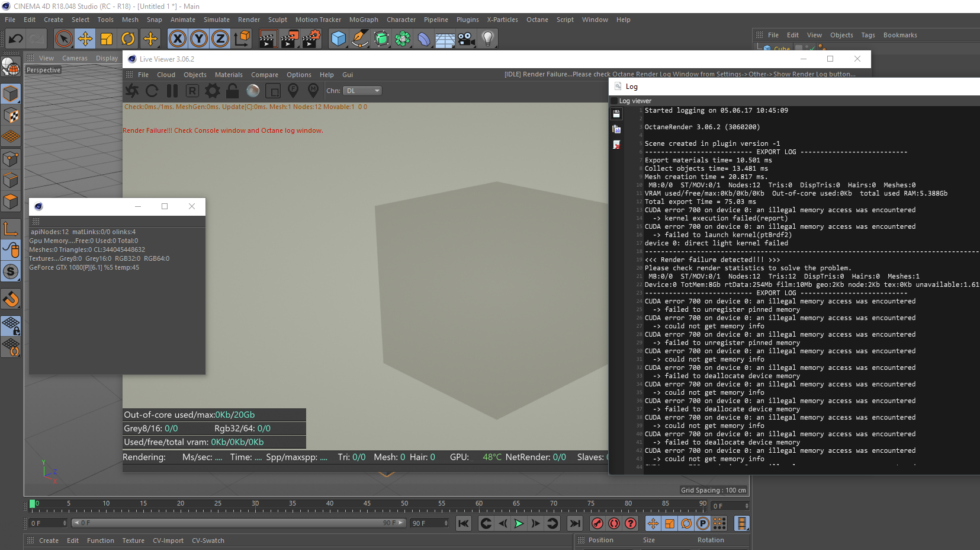Switch to Points mode
This screenshot has height=550, width=980.
point(11,159)
